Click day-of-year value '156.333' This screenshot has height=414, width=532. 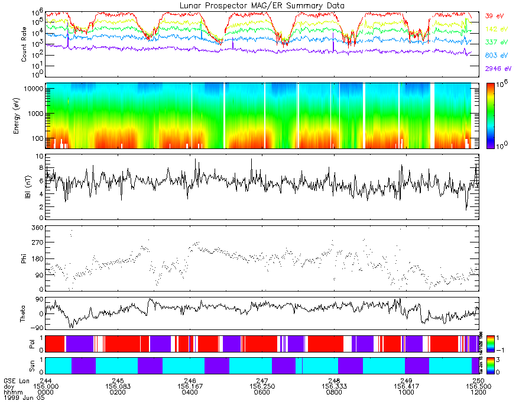point(334,387)
